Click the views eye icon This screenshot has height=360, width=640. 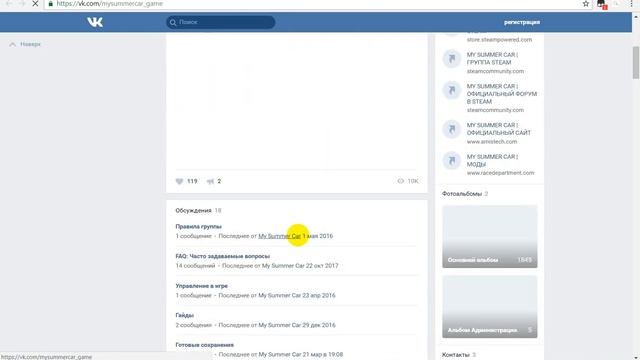pos(400,181)
